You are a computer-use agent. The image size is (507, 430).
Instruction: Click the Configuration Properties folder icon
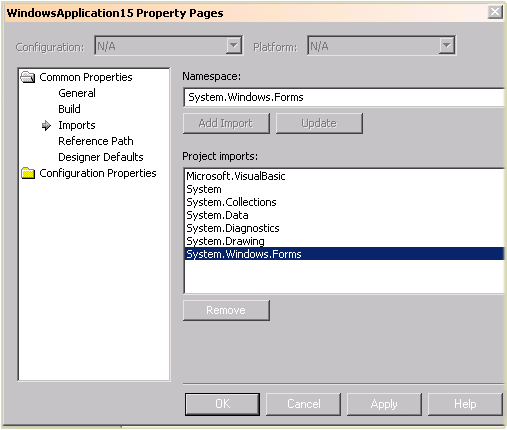[28, 173]
